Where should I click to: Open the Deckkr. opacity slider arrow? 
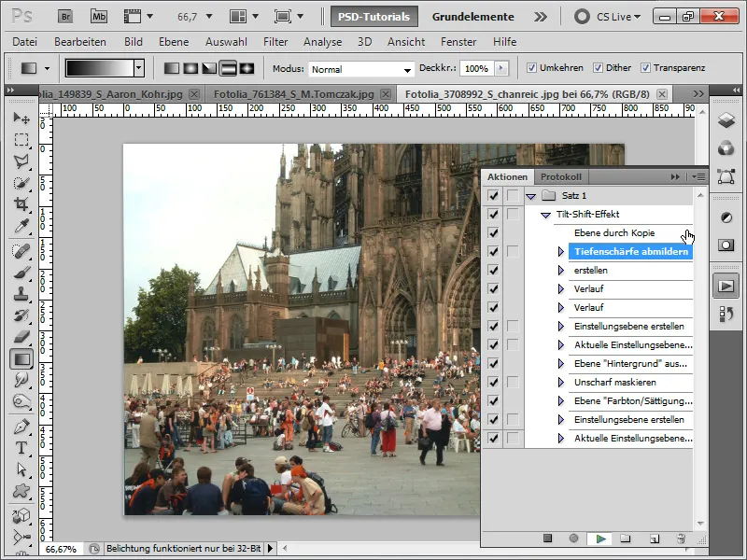pos(500,68)
